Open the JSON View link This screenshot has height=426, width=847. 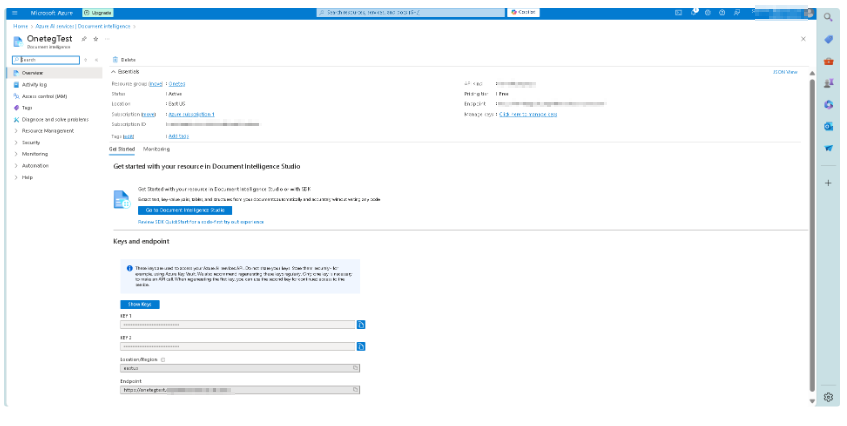(785, 72)
